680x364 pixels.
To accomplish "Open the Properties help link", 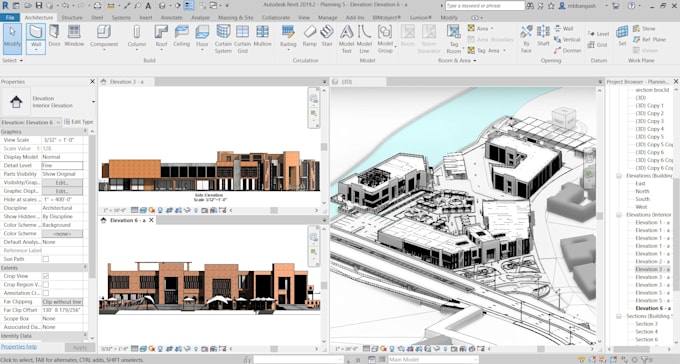I will (x=19, y=347).
